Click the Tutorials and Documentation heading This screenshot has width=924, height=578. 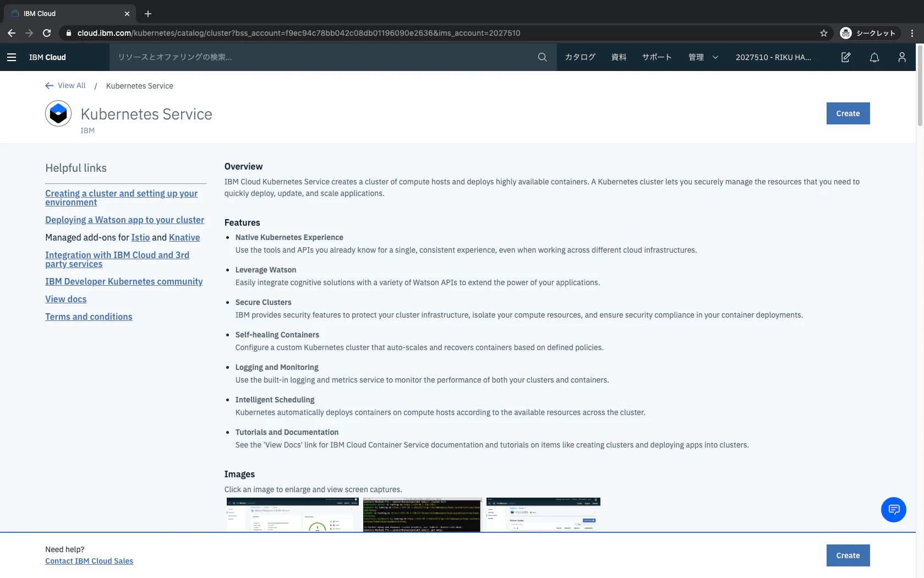click(x=287, y=432)
